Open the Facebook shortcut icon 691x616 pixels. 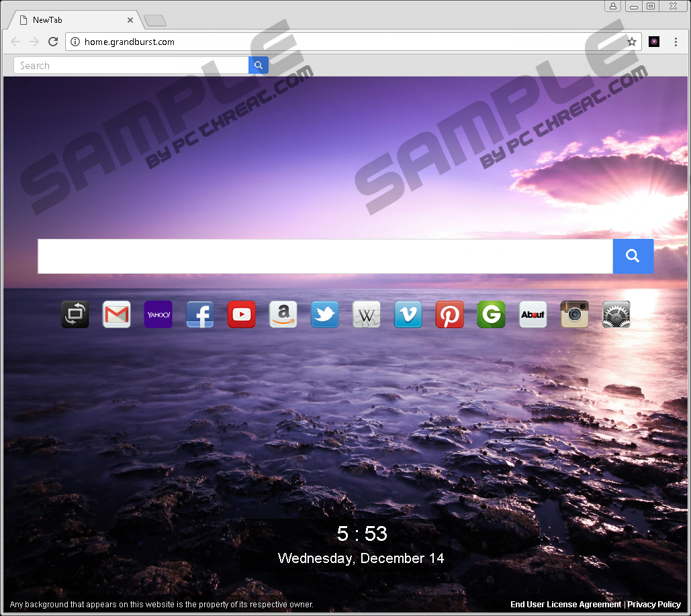(200, 315)
